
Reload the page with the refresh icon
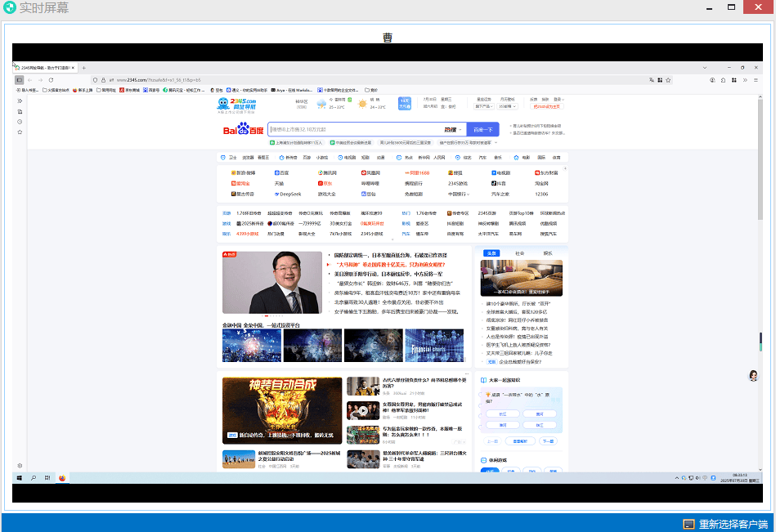click(x=51, y=80)
